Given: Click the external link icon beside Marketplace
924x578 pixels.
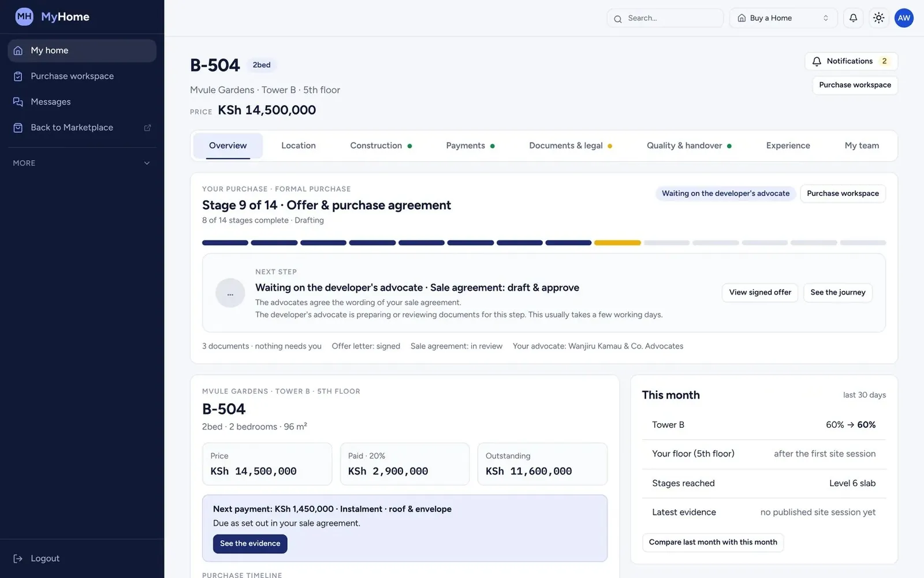Looking at the screenshot, I should pos(147,128).
